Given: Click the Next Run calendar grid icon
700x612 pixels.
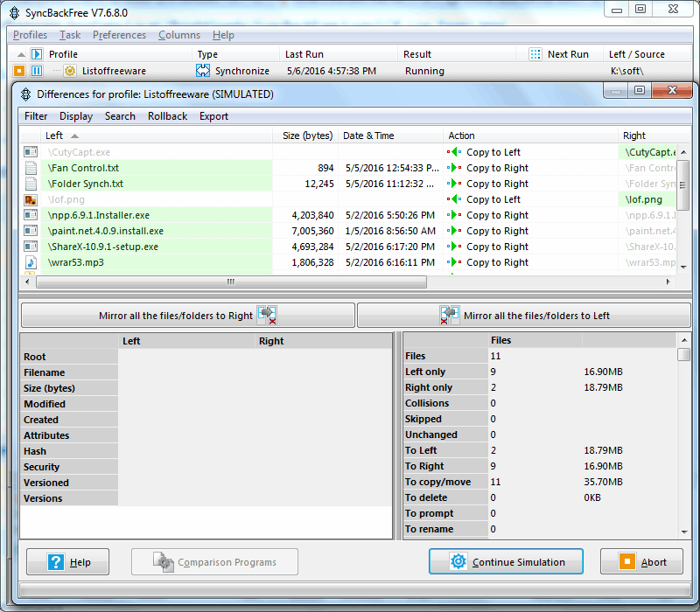Looking at the screenshot, I should click(535, 54).
